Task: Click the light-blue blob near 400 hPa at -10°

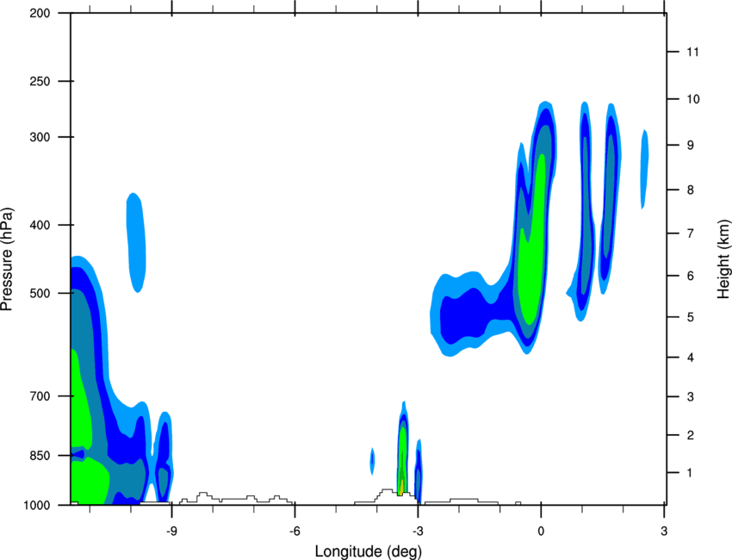Action: 136,242
